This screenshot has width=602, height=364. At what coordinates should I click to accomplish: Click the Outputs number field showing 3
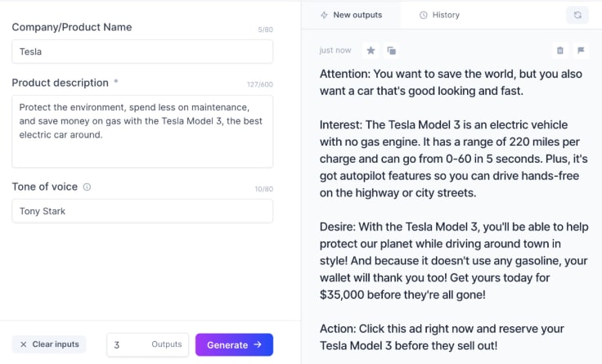pyautogui.click(x=148, y=345)
